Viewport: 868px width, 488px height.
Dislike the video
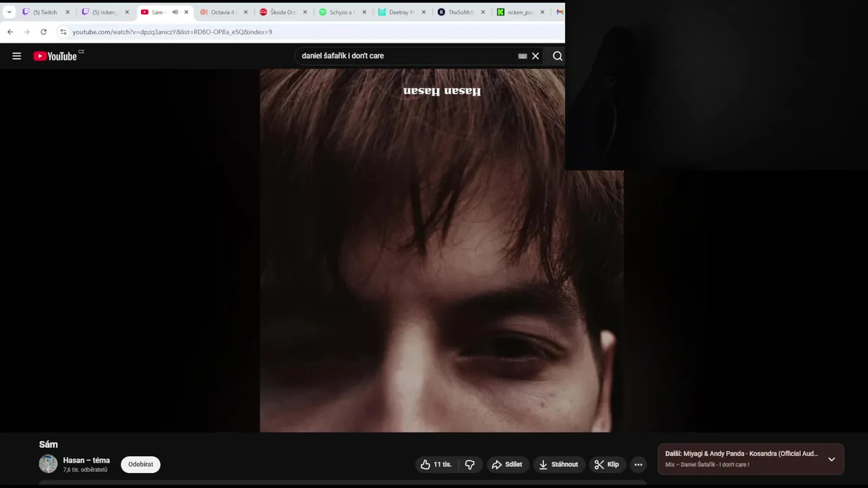[470, 464]
